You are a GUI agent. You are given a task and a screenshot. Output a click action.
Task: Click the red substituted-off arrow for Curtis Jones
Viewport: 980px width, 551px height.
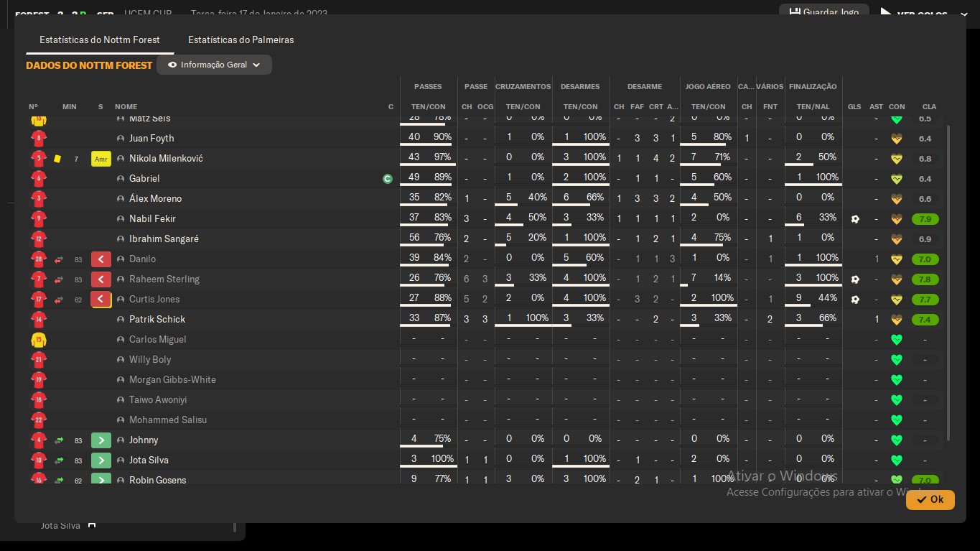(x=101, y=300)
